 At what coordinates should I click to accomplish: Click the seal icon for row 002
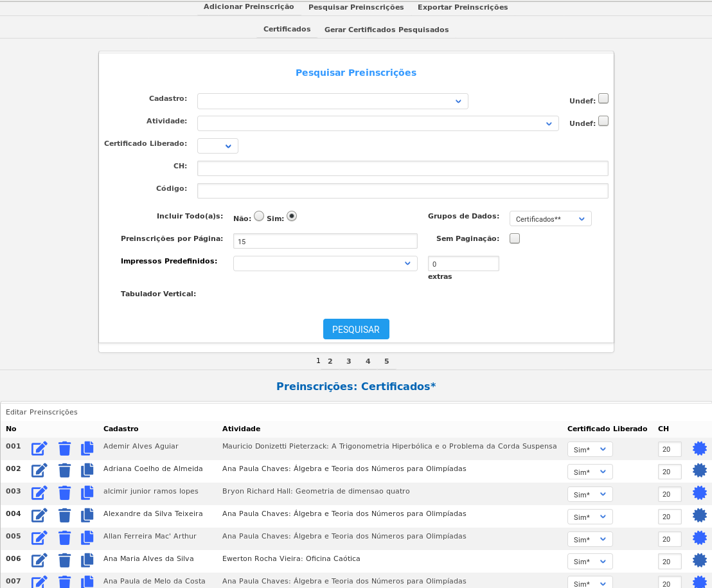click(x=700, y=471)
